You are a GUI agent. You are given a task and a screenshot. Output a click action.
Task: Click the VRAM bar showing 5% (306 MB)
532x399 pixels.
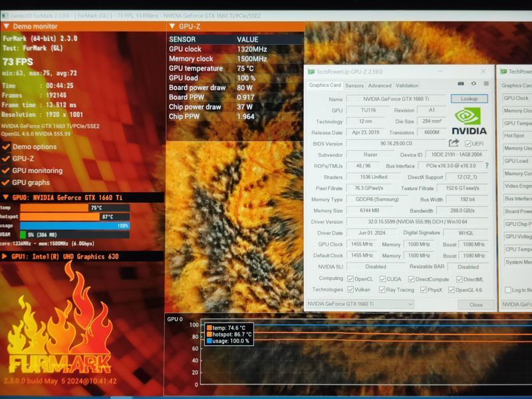pyautogui.click(x=74, y=235)
